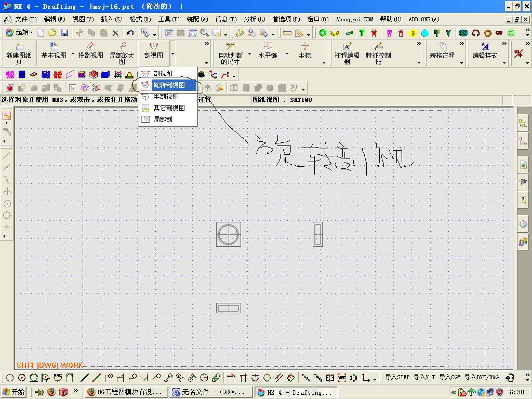Switch to UG工程图模块 taskbar window
Viewport: 532px width, 399px height.
tap(126, 392)
